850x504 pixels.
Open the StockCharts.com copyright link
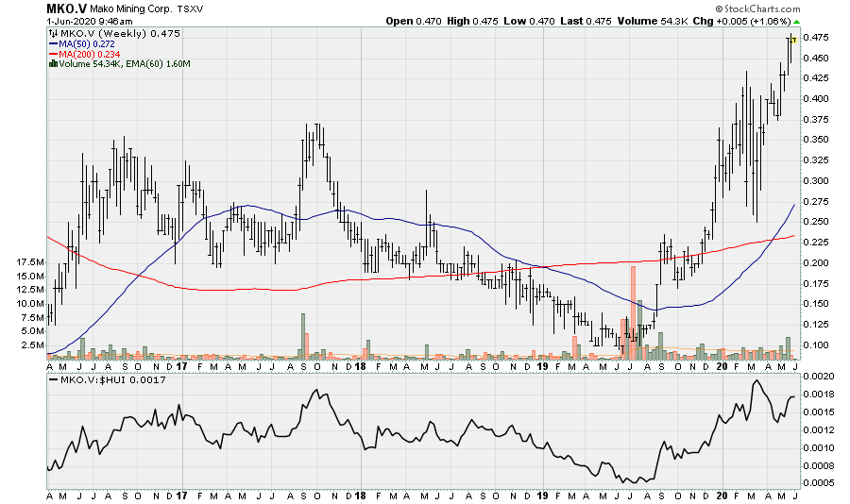[757, 8]
